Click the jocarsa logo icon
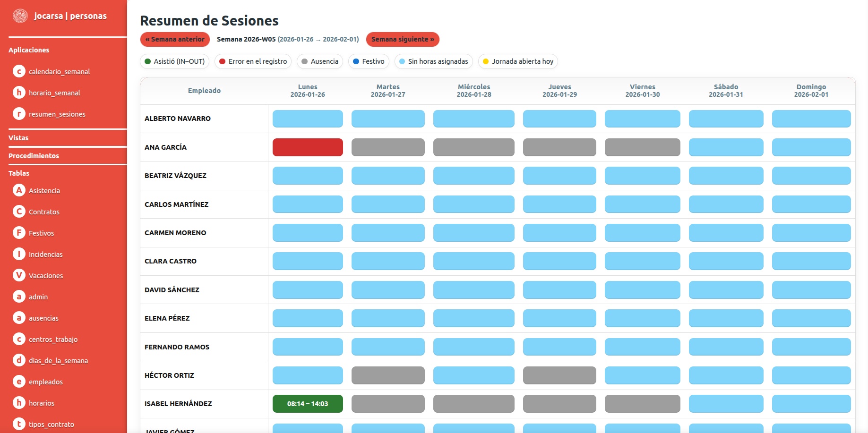Screen dimensions: 868x433 coord(20,16)
